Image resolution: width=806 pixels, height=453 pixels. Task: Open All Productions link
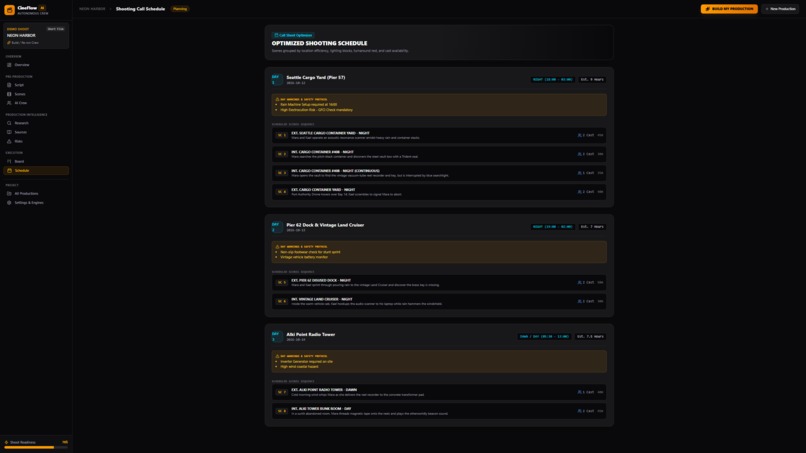36,193
